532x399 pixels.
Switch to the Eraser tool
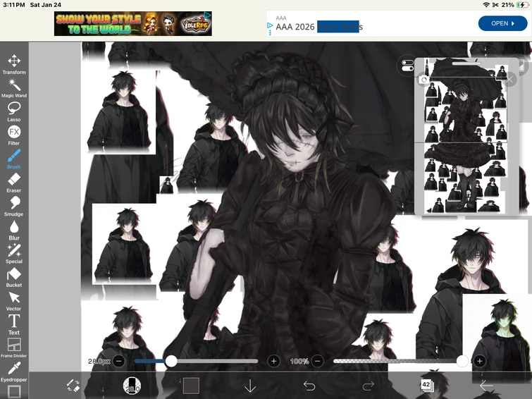(14, 183)
